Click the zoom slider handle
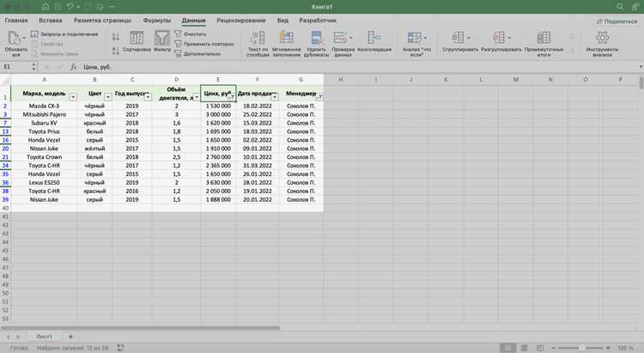This screenshot has width=644, height=353. click(x=581, y=348)
